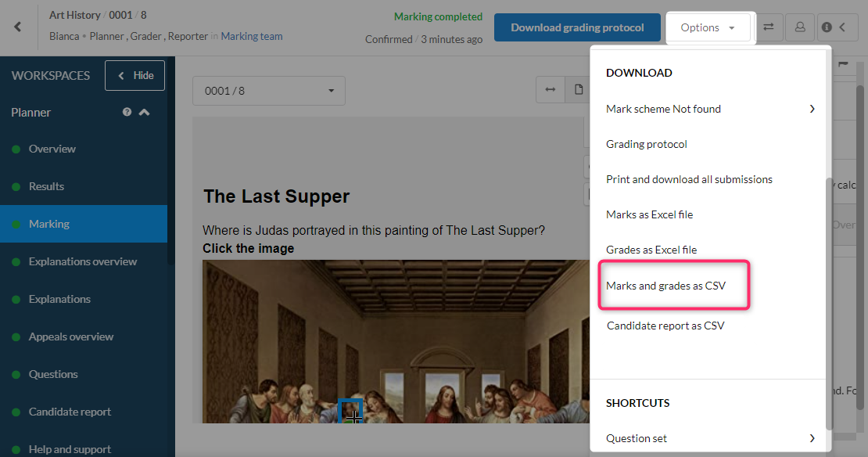
Task: Open the Marking team link
Action: coord(252,36)
